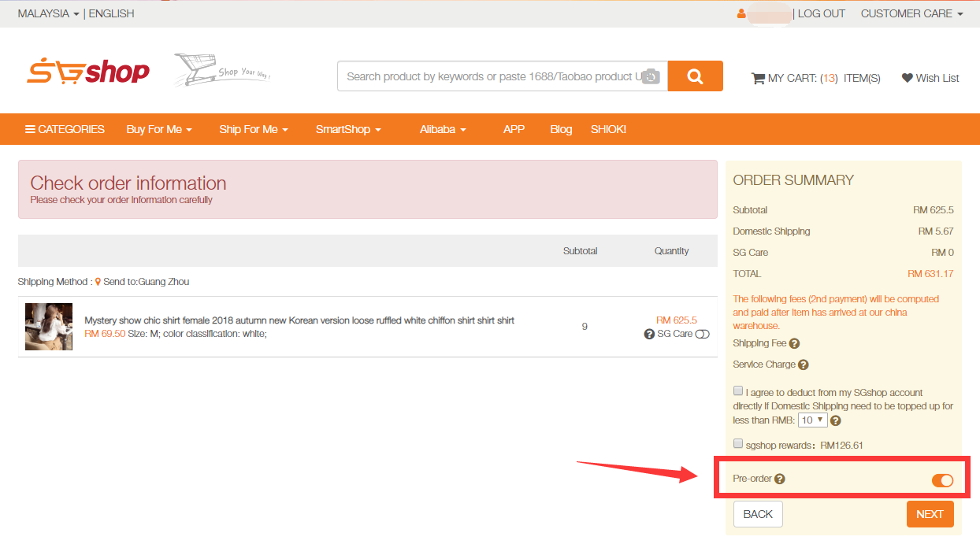Expand the Alibaba menu

[443, 129]
